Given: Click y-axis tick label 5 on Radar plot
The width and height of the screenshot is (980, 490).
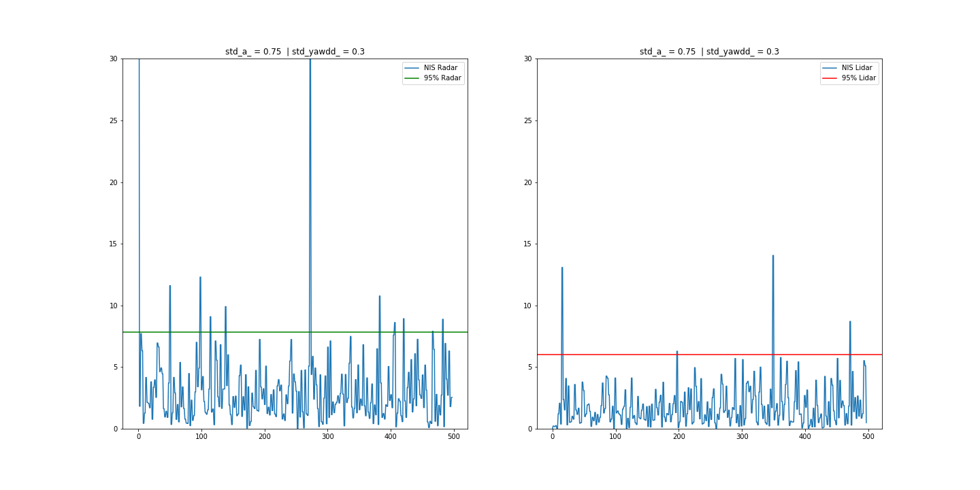Looking at the screenshot, I should [x=116, y=367].
